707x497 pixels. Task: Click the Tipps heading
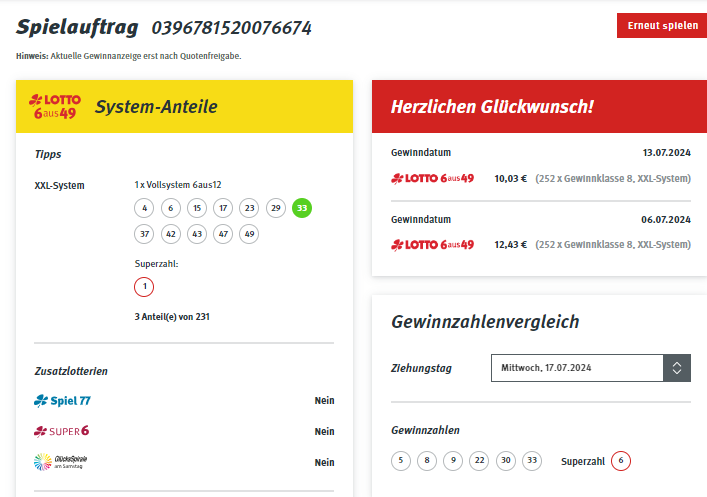click(x=48, y=155)
